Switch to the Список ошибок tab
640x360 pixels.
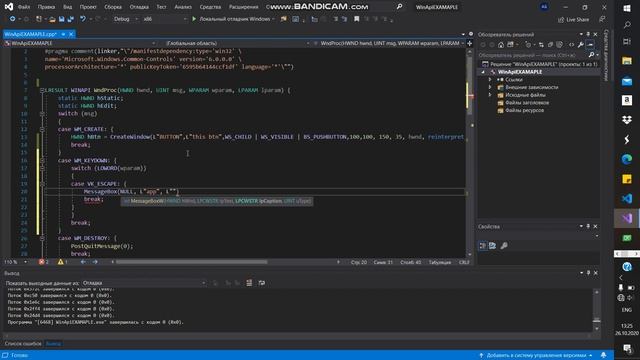(x=23, y=344)
